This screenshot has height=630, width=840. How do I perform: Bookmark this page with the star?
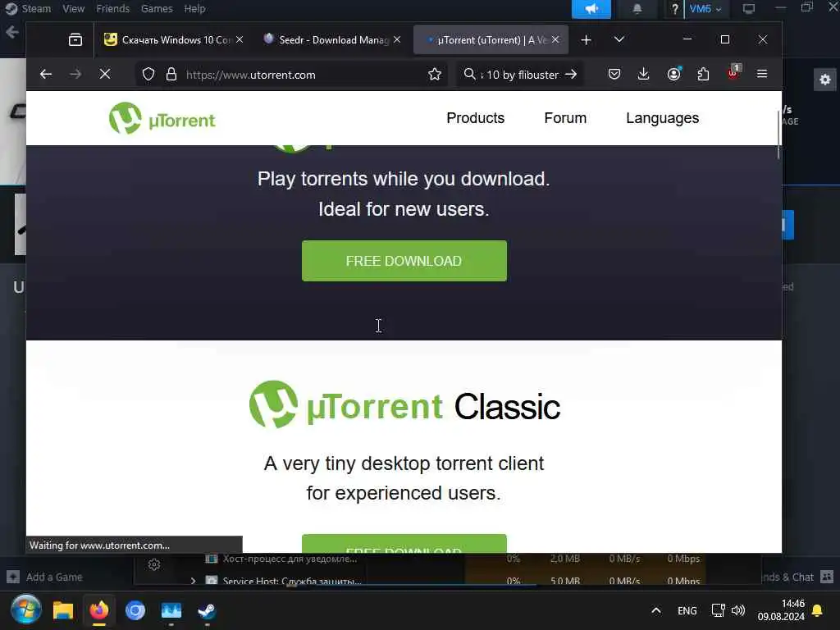click(435, 75)
